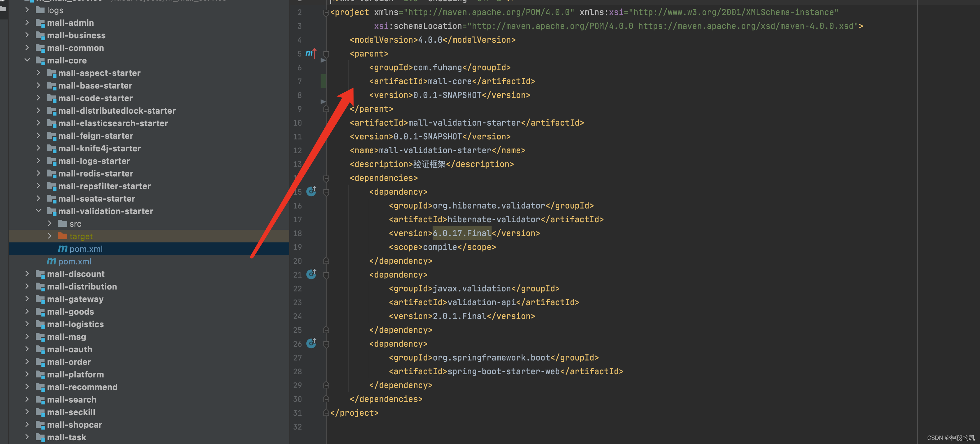
Task: Select mall-discount in the project tree
Action: (76, 274)
